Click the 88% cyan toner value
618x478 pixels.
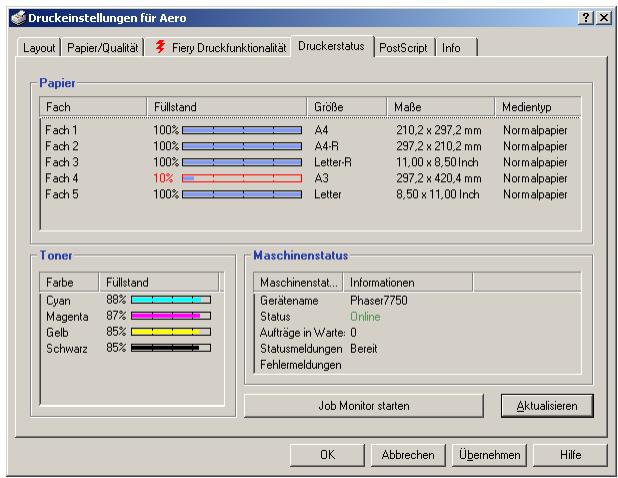tap(116, 300)
